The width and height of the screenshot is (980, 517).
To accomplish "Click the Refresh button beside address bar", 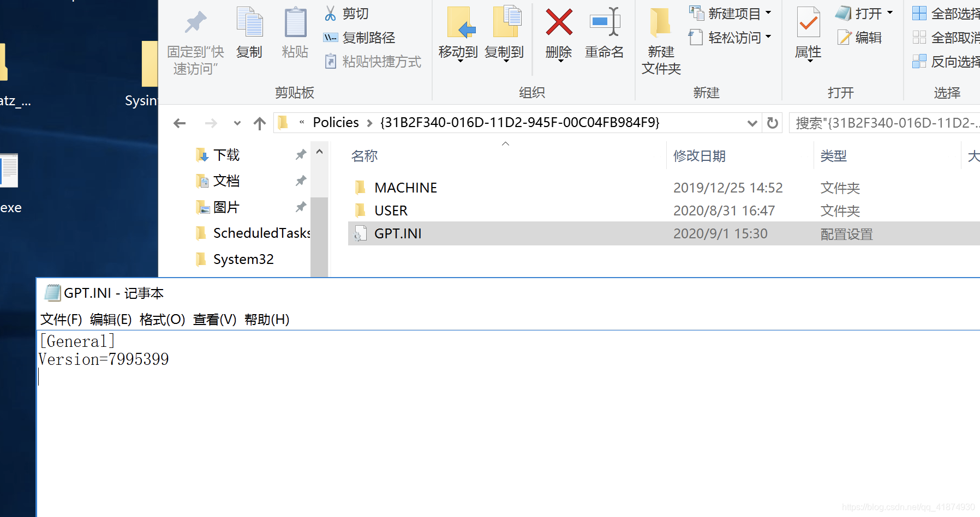I will point(772,123).
